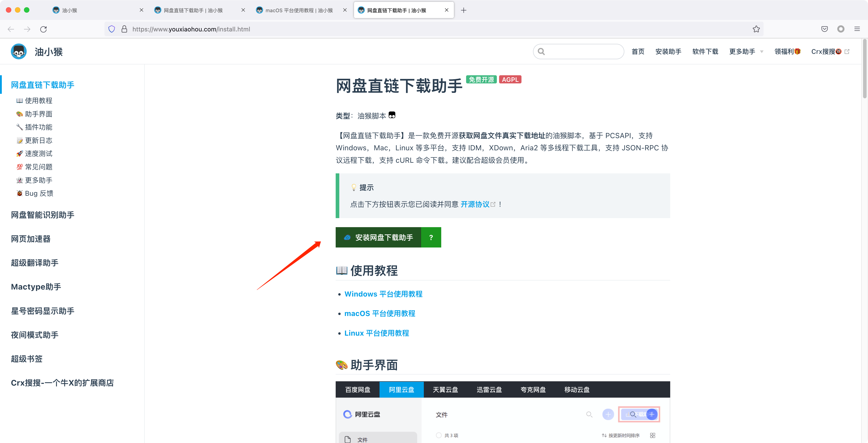Click the red AGPL badge

(x=510, y=80)
